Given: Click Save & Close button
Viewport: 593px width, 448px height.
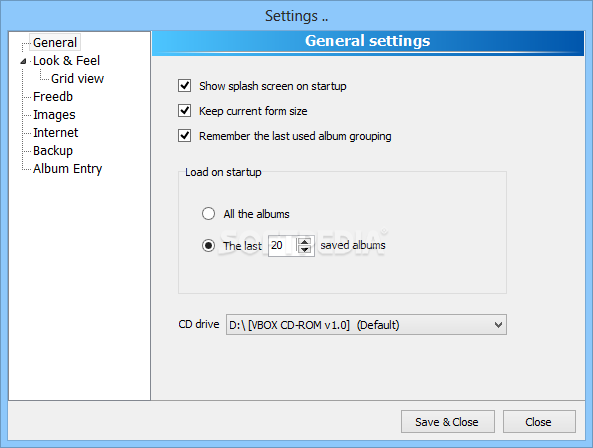Looking at the screenshot, I should (448, 422).
